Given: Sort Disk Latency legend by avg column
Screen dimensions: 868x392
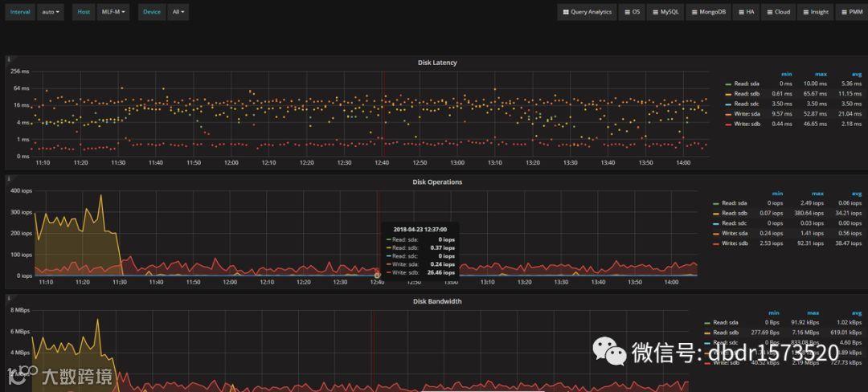Looking at the screenshot, I should click(x=857, y=74).
